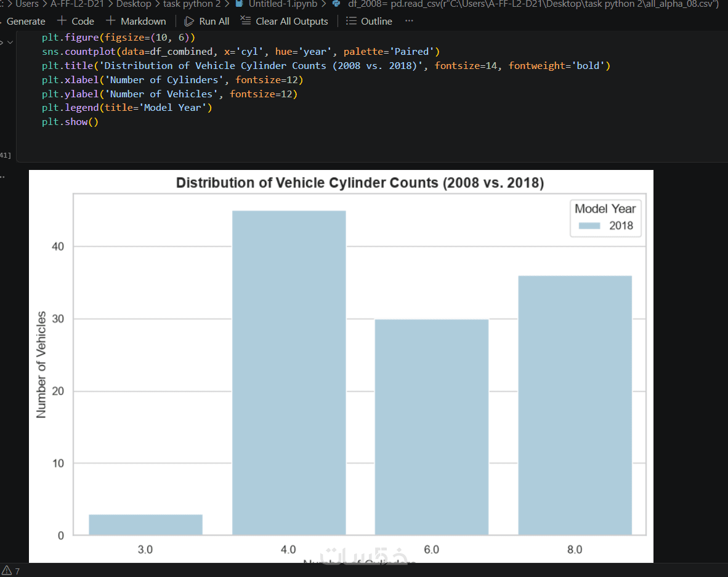Screen dimensions: 728x577
Task: Open the toolbar's more actions ellipsis
Action: (409, 21)
